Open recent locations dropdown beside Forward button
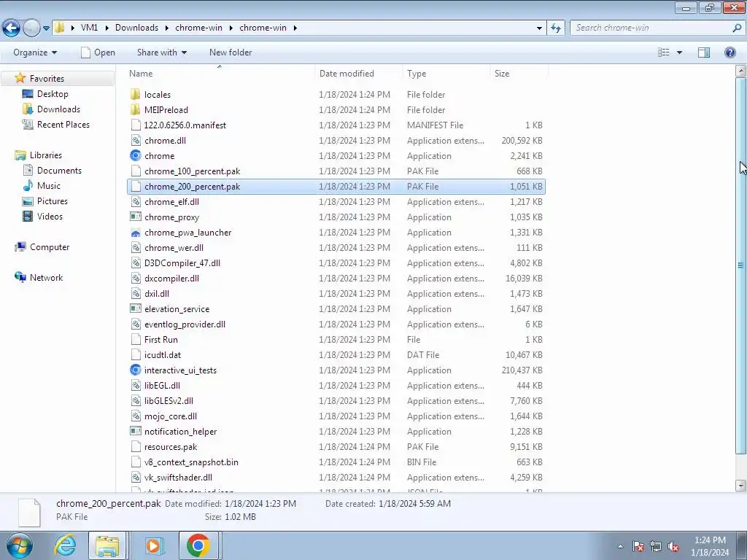The image size is (747, 560). 46,28
